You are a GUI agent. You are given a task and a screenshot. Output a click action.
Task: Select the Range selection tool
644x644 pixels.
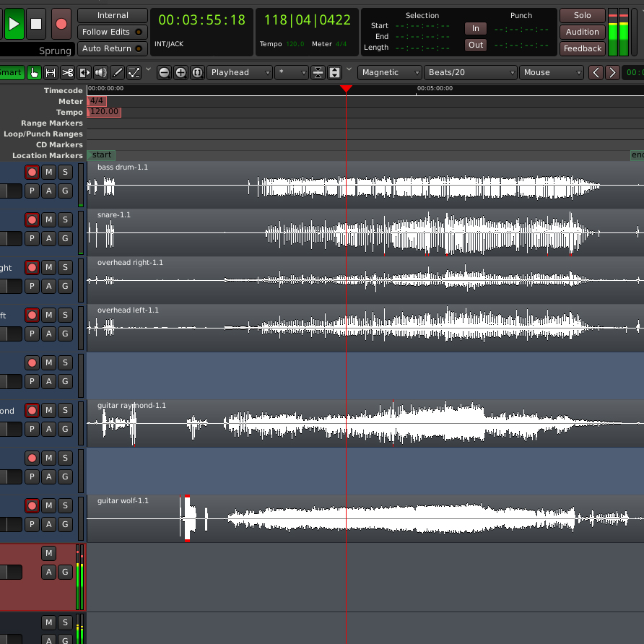point(51,72)
